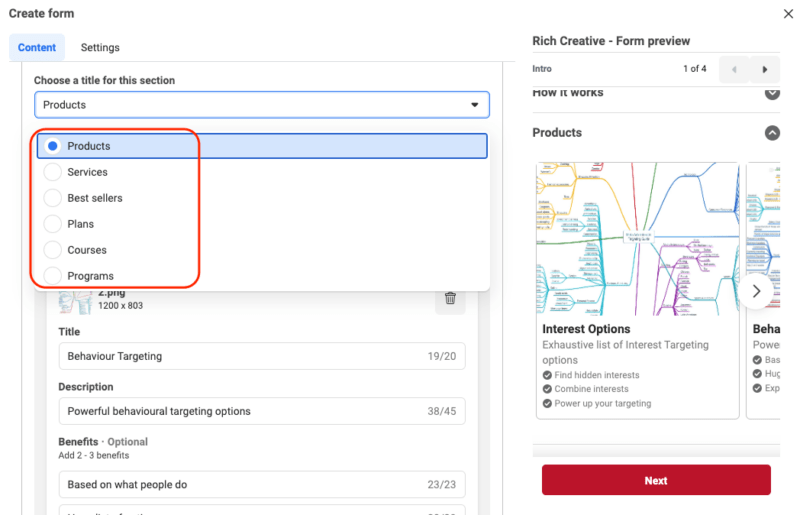Go to previous preview page arrow
The image size is (800, 515).
tap(733, 69)
